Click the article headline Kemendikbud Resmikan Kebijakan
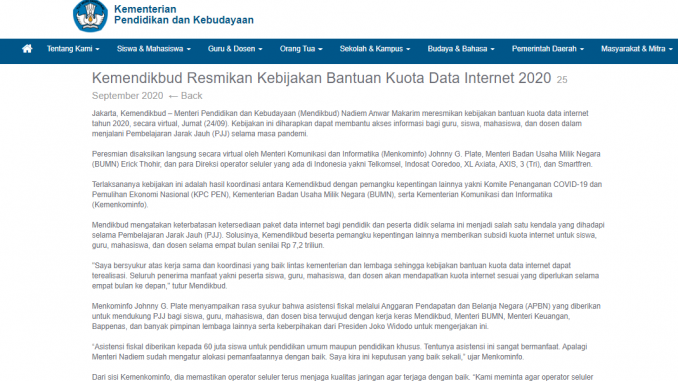678x381 pixels. [x=321, y=78]
